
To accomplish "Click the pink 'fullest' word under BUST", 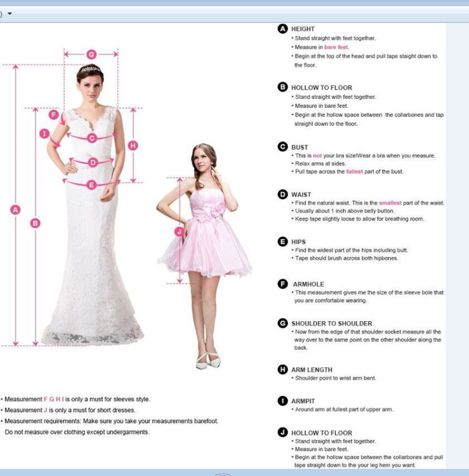I will point(355,172).
